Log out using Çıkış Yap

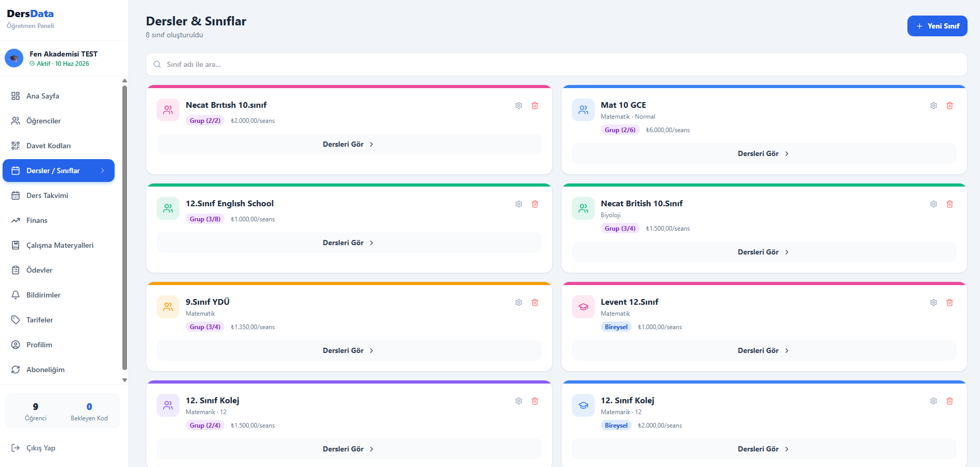pos(40,448)
